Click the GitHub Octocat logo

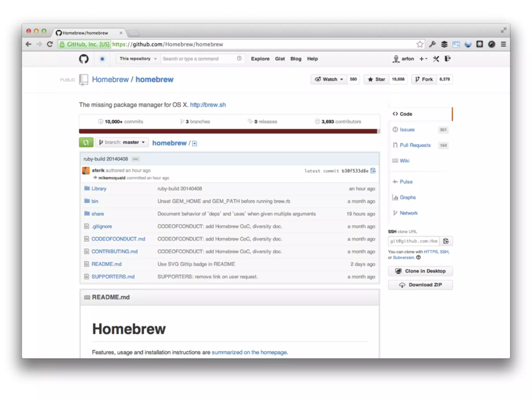(x=84, y=59)
